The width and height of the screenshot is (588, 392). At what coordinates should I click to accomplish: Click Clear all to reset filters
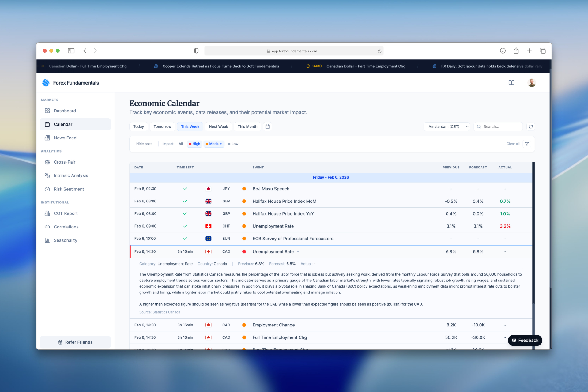coord(513,144)
